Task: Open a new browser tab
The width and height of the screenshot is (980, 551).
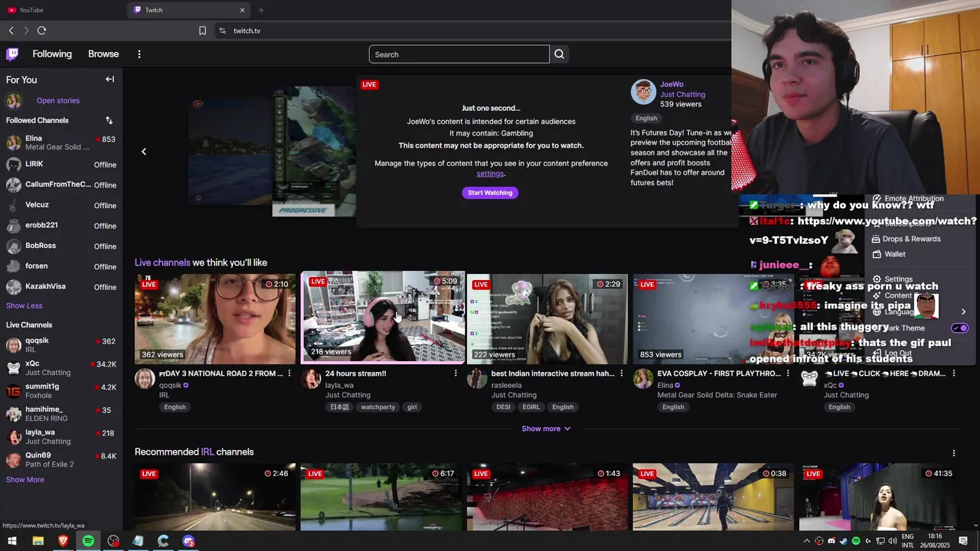Action: click(261, 10)
